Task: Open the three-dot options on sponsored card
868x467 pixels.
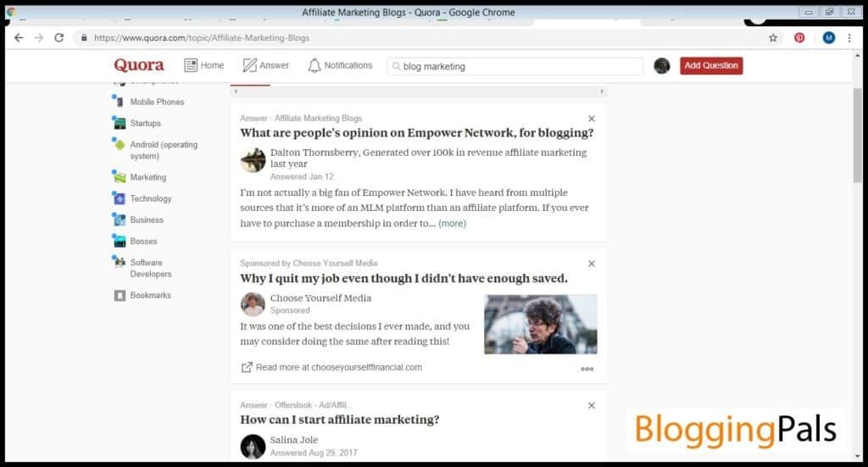Action: click(587, 369)
